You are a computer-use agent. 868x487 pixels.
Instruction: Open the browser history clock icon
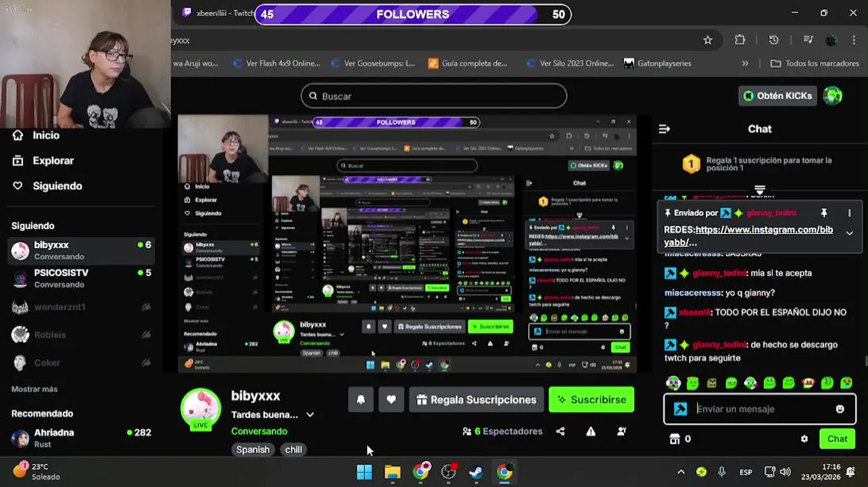(774, 40)
